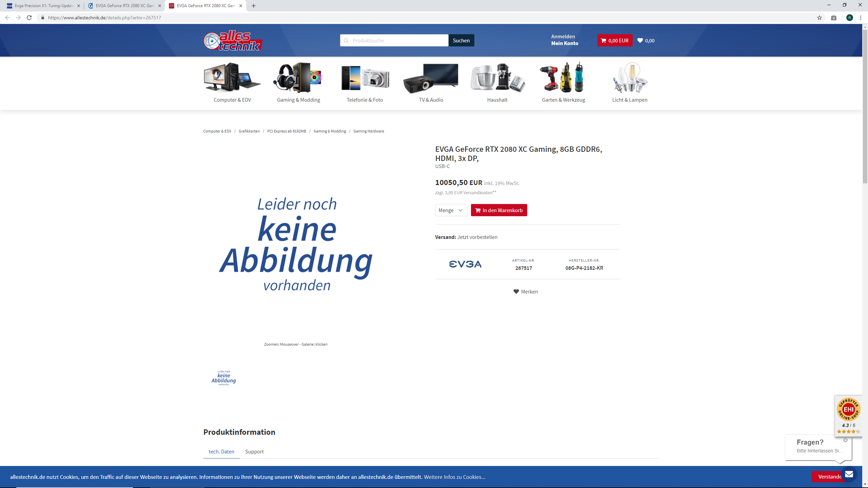Open the mail chat bubble icon
The height and width of the screenshot is (488, 868).
point(849,474)
